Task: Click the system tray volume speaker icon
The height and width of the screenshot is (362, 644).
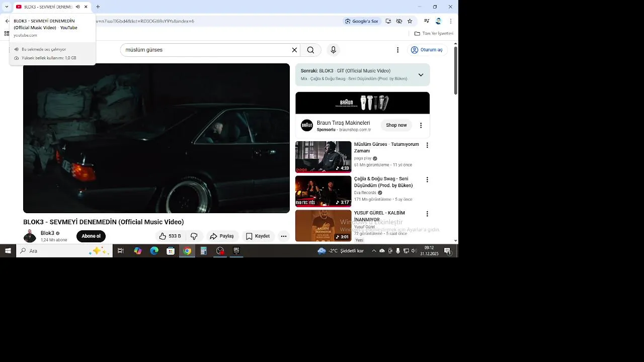Action: tap(414, 251)
